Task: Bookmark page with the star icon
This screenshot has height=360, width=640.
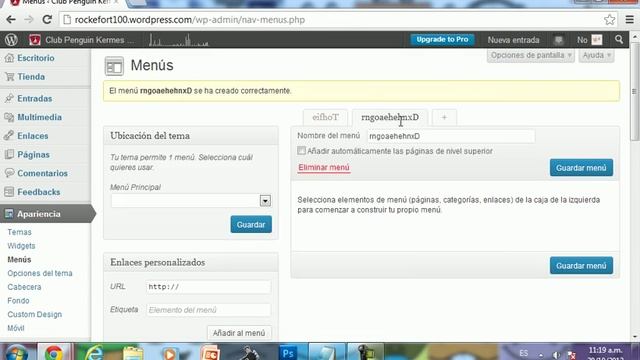Action: [609, 20]
